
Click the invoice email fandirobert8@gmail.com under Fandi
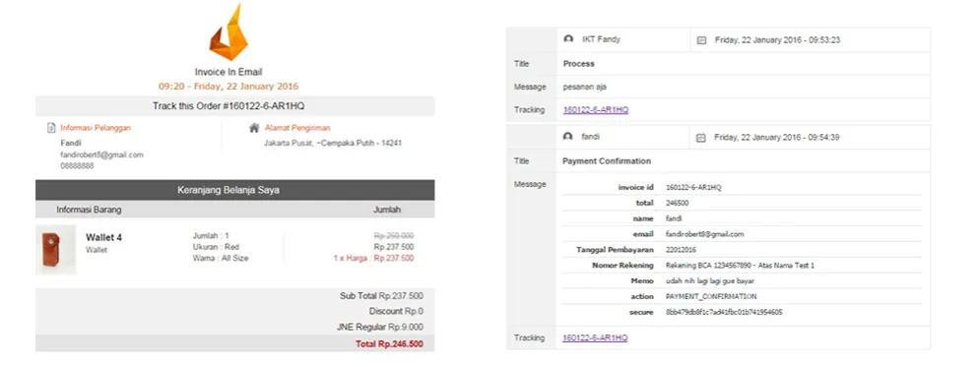[101, 154]
